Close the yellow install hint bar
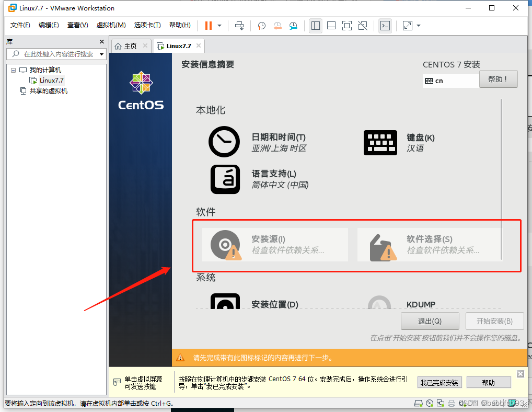This screenshot has width=532, height=412. tap(521, 374)
